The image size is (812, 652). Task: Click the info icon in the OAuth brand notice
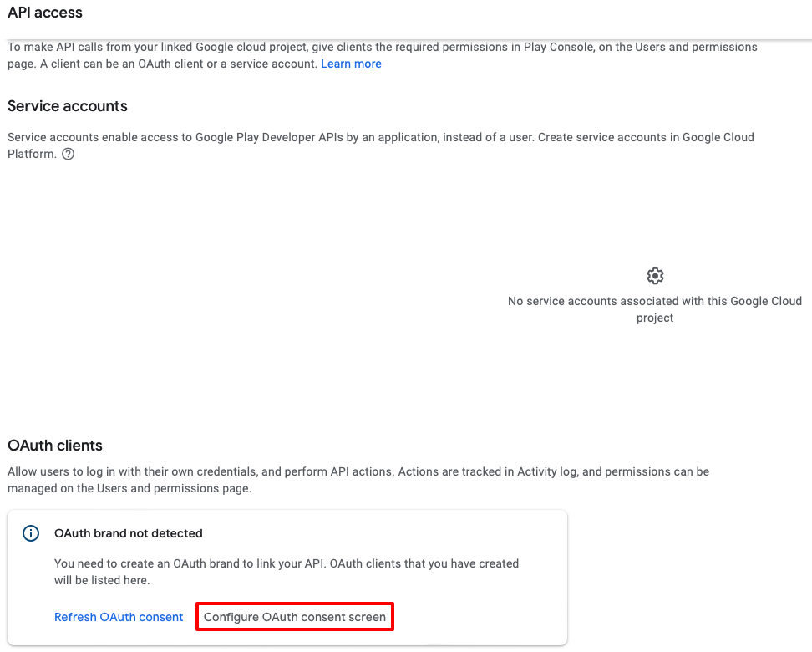[31, 532]
